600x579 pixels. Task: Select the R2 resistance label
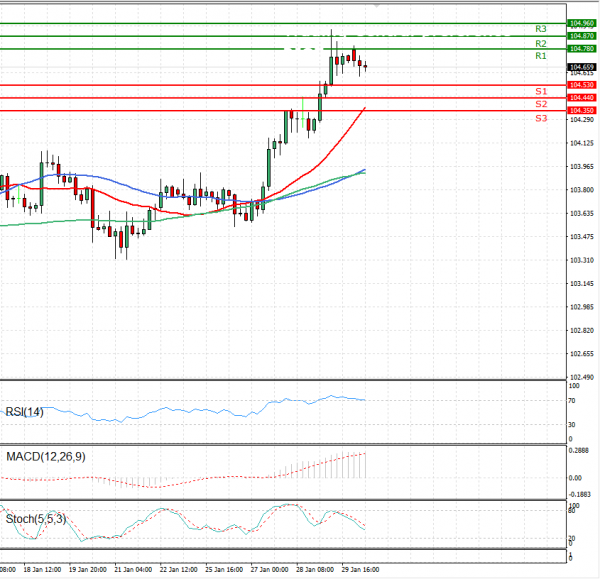(x=540, y=44)
